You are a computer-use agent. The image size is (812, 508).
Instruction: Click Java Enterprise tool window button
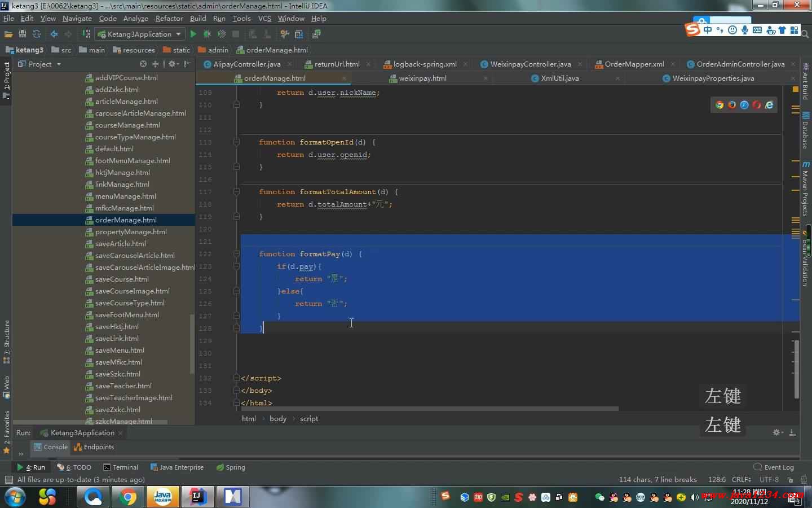[x=177, y=467]
